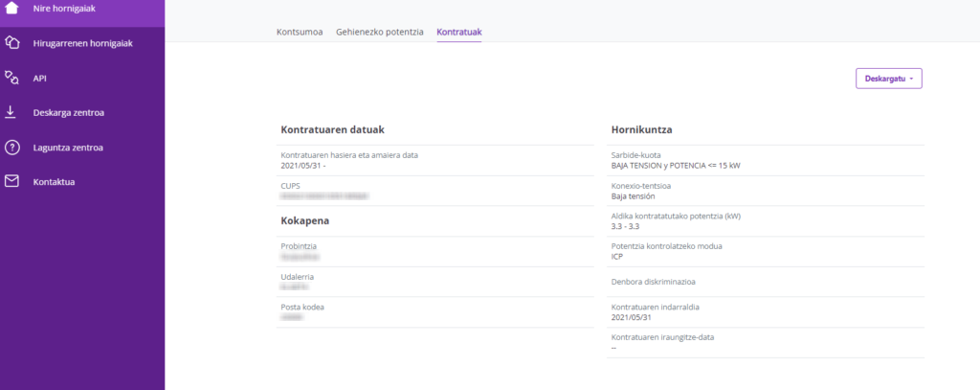Click the Kontaktua envelope icon
The width and height of the screenshot is (980, 390).
pos(12,182)
